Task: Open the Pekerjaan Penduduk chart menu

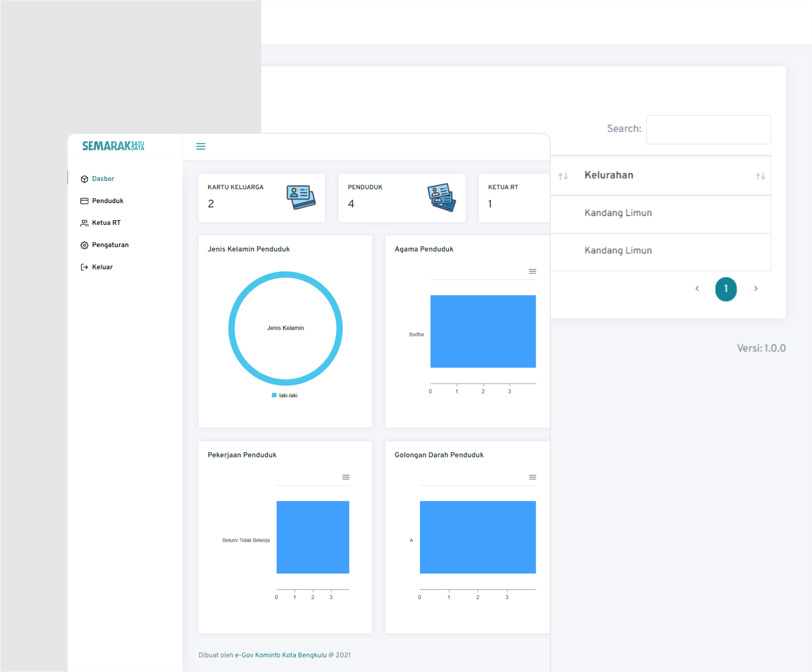Action: point(346,477)
